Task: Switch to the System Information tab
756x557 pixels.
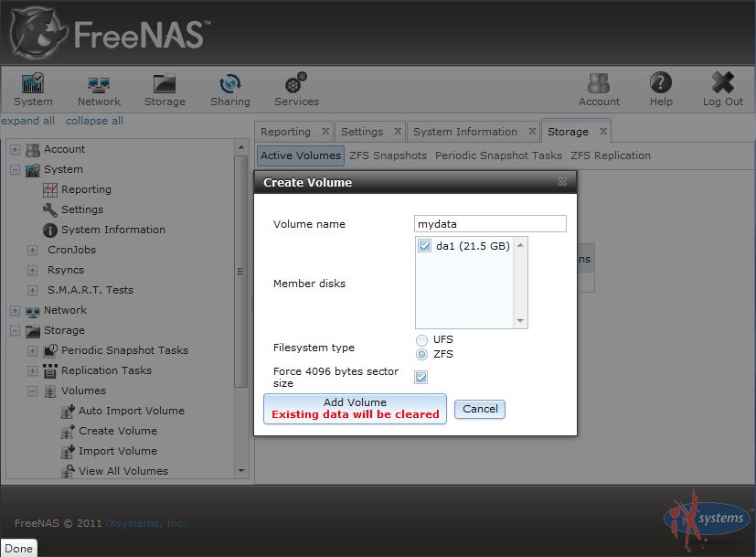Action: [465, 132]
